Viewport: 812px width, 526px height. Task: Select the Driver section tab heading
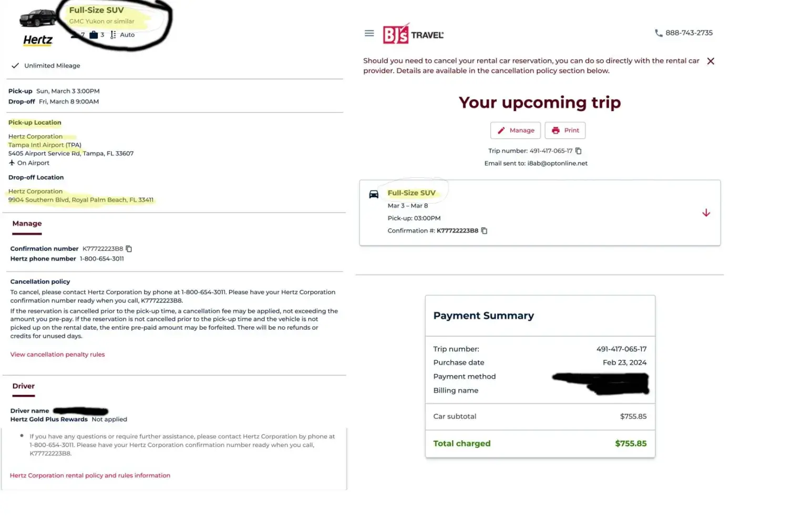coord(24,386)
